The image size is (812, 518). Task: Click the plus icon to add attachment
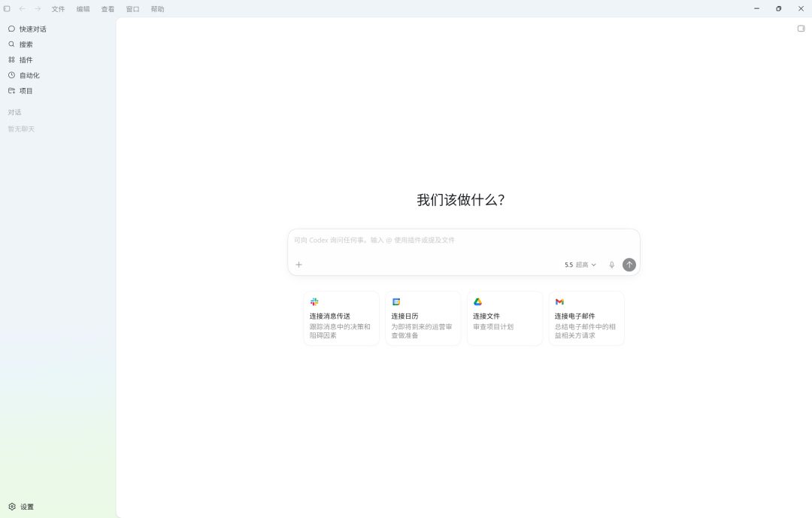298,265
